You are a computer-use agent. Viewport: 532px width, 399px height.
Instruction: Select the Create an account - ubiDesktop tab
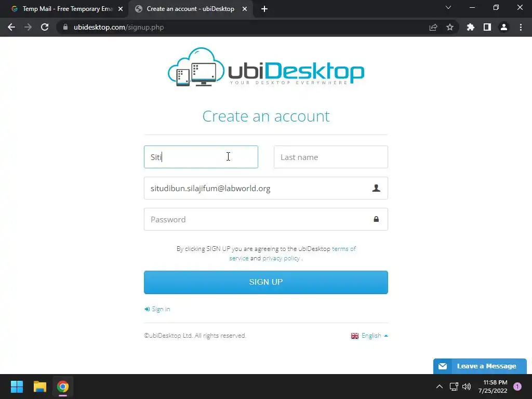point(191,9)
